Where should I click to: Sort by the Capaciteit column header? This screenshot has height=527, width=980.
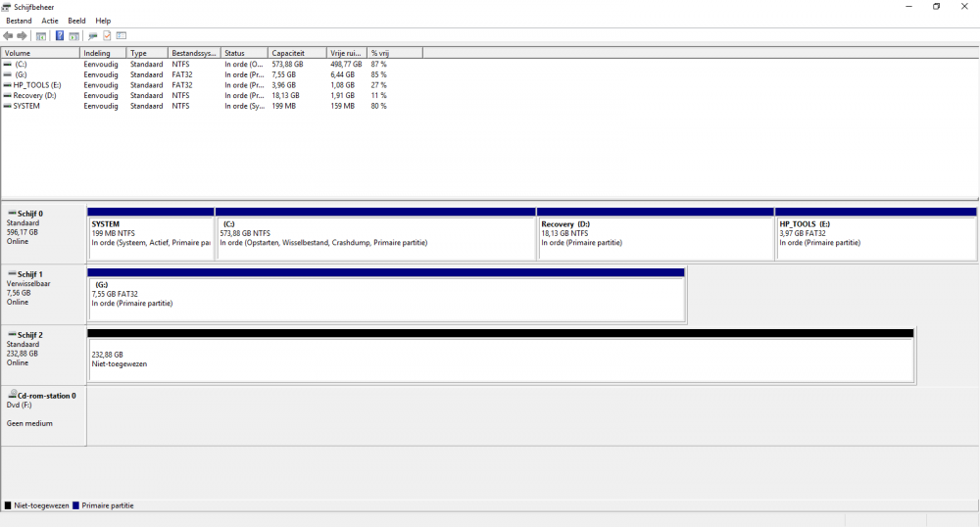(298, 53)
